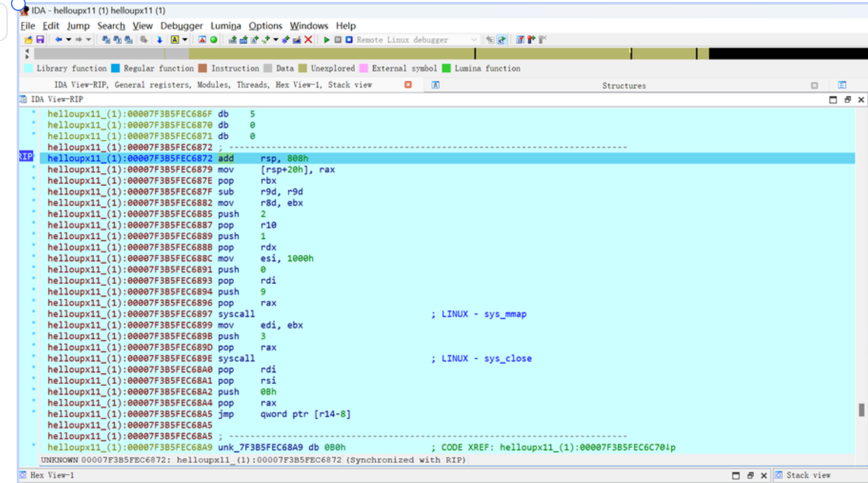This screenshot has height=483, width=868.
Task: Click the blue down arrow jump icon
Action: [x=160, y=40]
